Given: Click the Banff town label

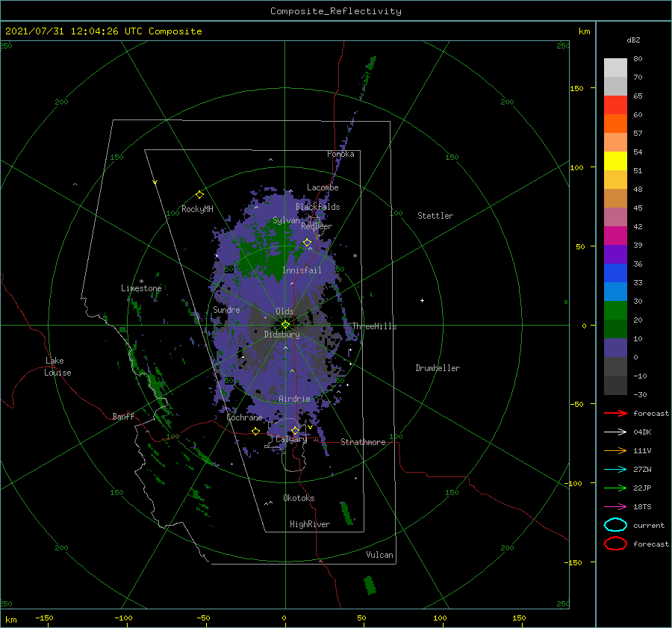Looking at the screenshot, I should tap(123, 416).
